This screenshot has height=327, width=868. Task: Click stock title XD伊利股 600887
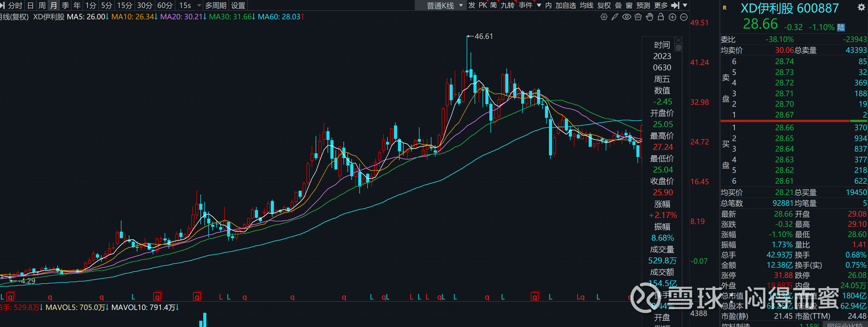[x=789, y=8]
